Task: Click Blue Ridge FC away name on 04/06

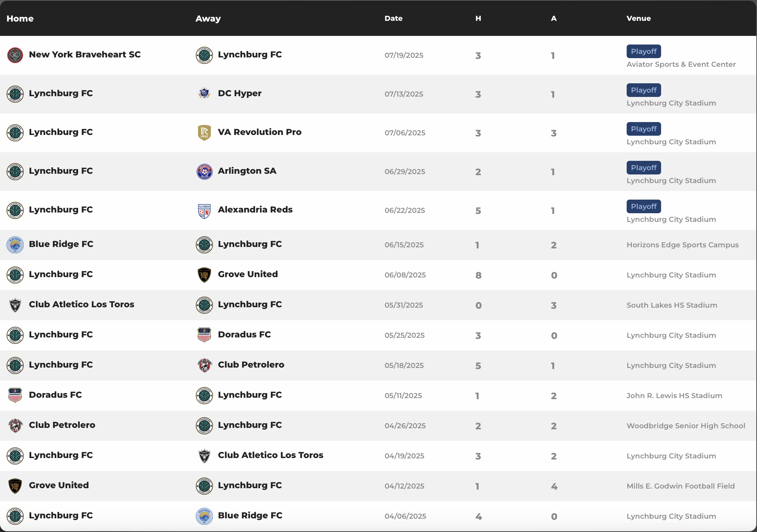Action: point(250,515)
